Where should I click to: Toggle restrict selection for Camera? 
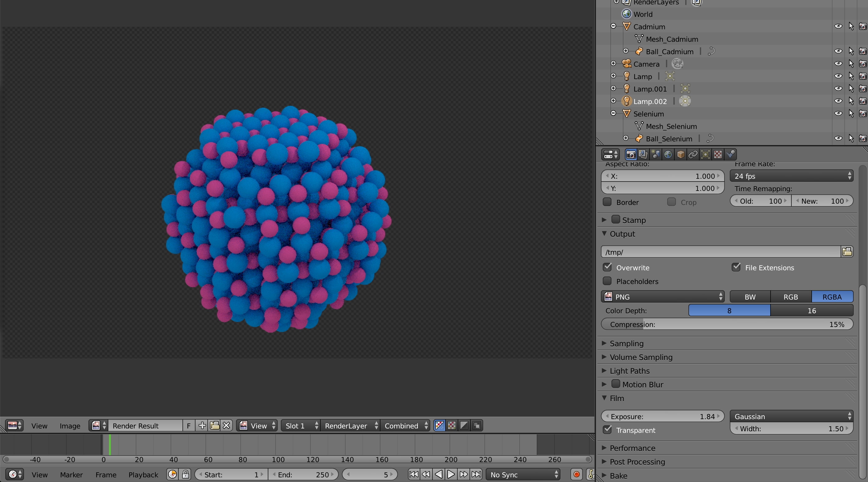pos(851,64)
